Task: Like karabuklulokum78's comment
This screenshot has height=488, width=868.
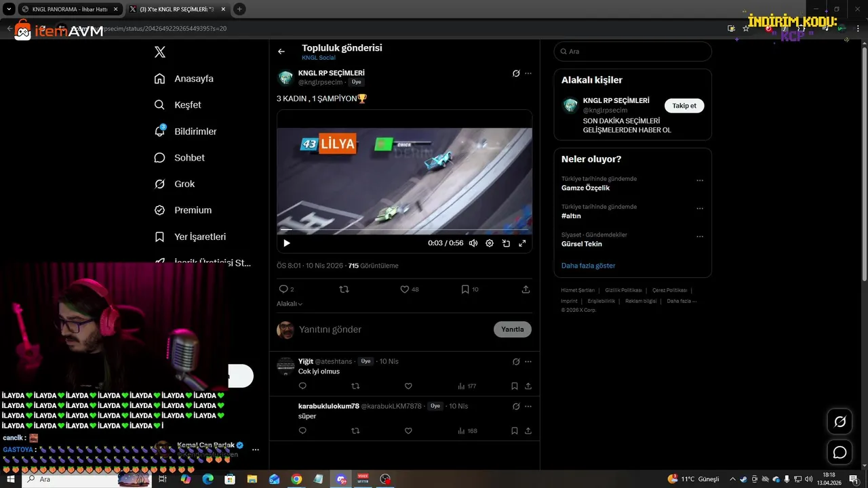Action: pyautogui.click(x=408, y=431)
